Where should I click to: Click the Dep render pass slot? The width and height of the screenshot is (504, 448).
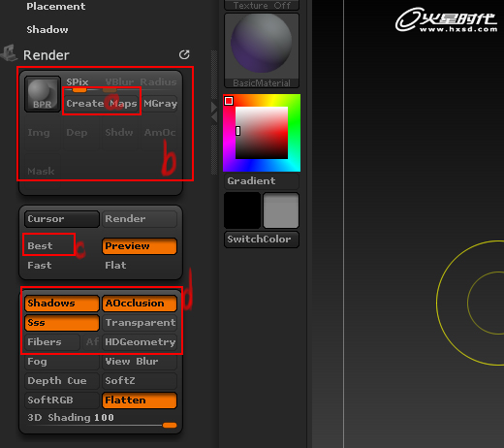(x=80, y=133)
